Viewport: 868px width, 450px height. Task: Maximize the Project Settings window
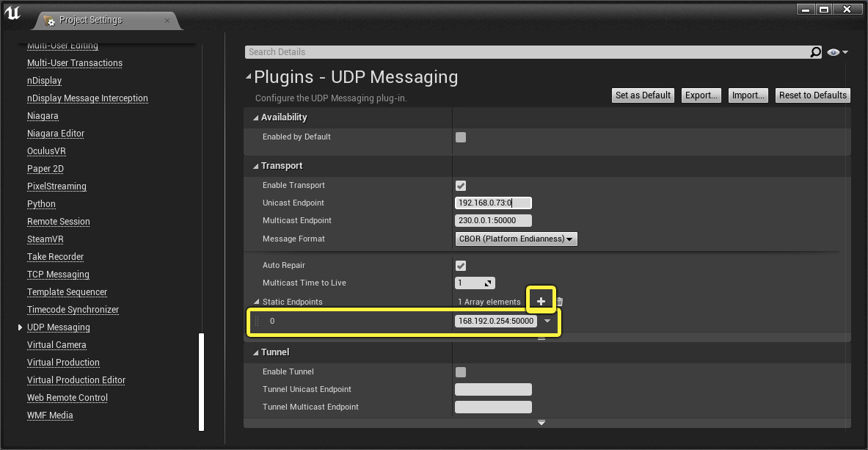(x=824, y=10)
